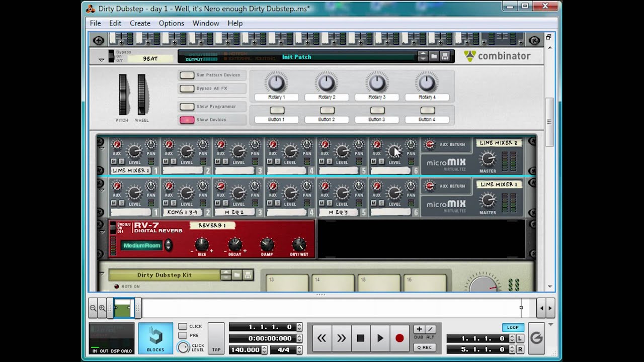This screenshot has height=362, width=644.
Task: Collapse the Combinator device with fold arrow
Action: [x=101, y=60]
